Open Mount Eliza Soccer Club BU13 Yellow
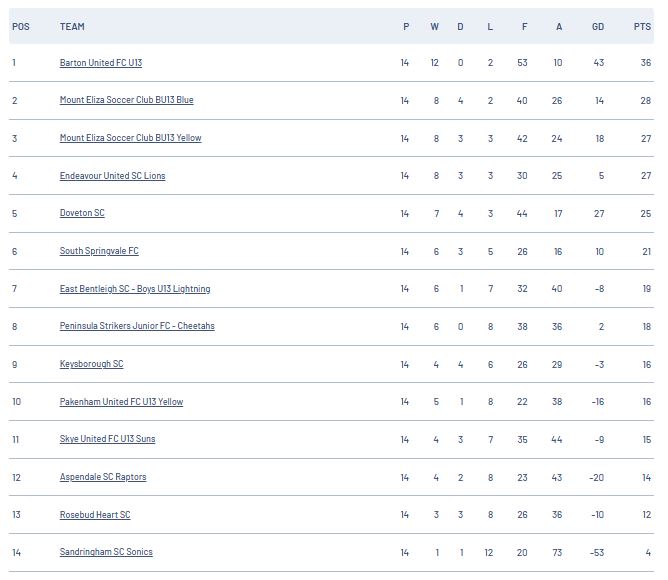 click(130, 138)
